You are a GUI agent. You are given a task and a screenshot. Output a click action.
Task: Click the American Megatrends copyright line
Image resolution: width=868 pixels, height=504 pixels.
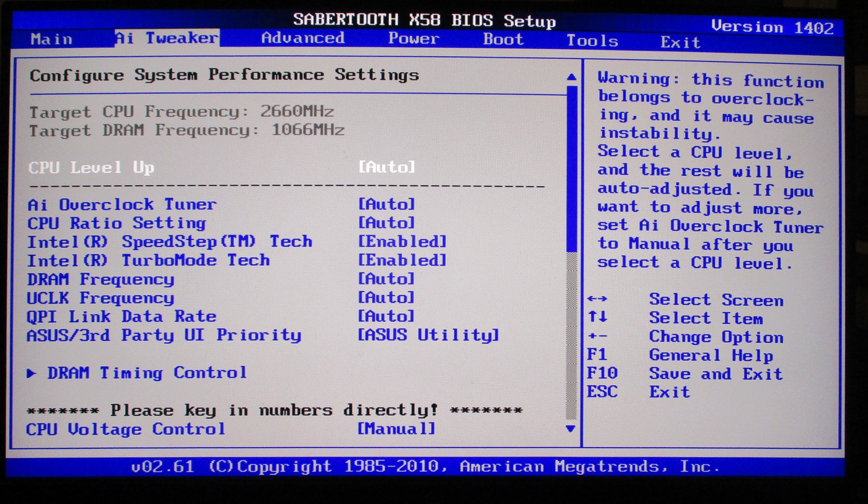coord(426,466)
